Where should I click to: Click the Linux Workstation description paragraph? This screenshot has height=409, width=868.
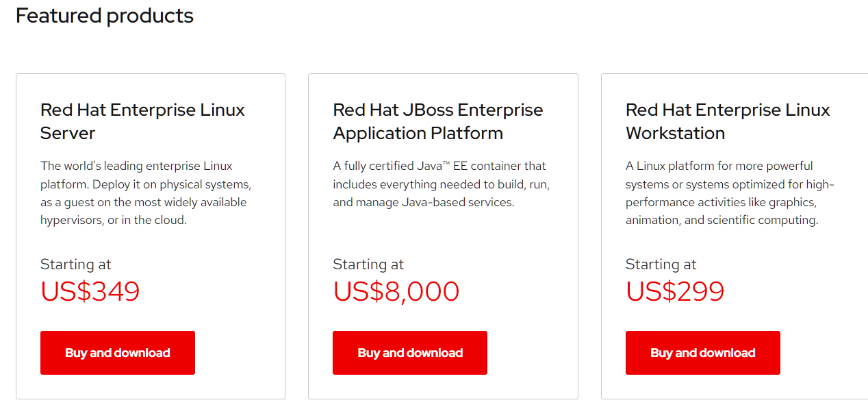730,193
